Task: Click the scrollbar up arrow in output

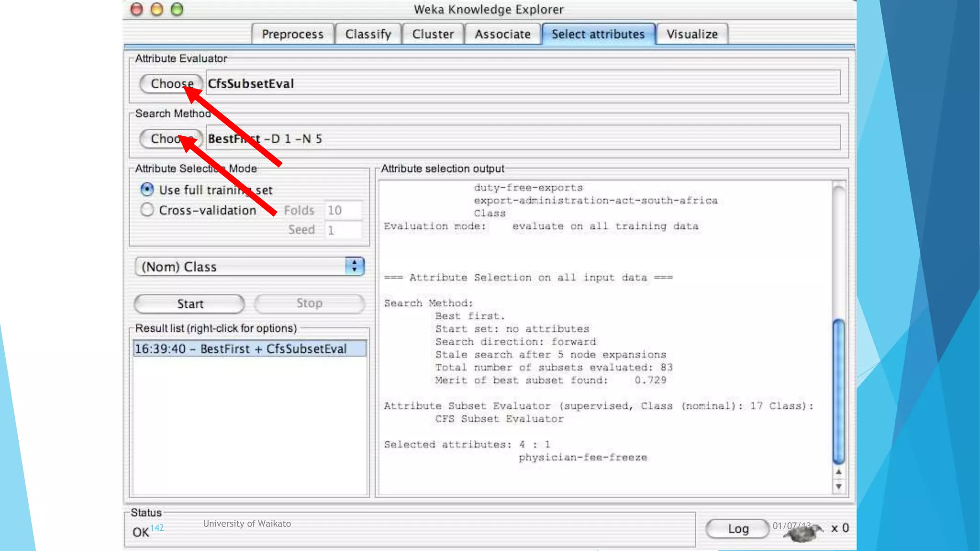Action: [x=838, y=472]
